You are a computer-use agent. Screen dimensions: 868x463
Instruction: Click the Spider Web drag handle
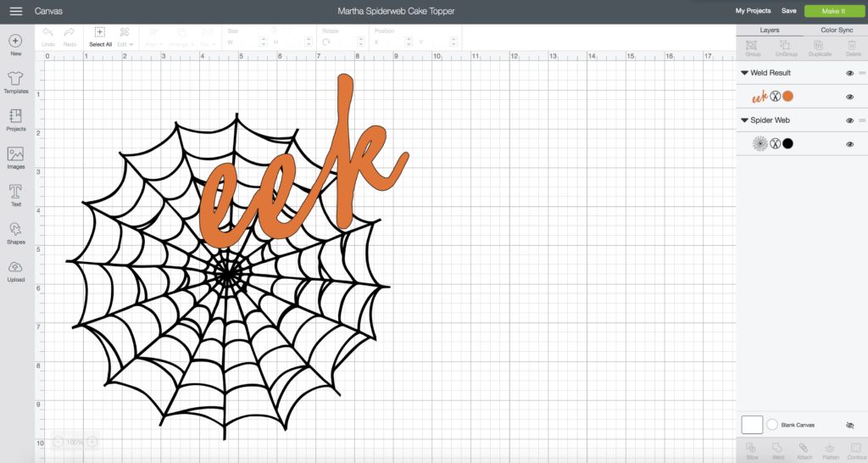(x=862, y=120)
